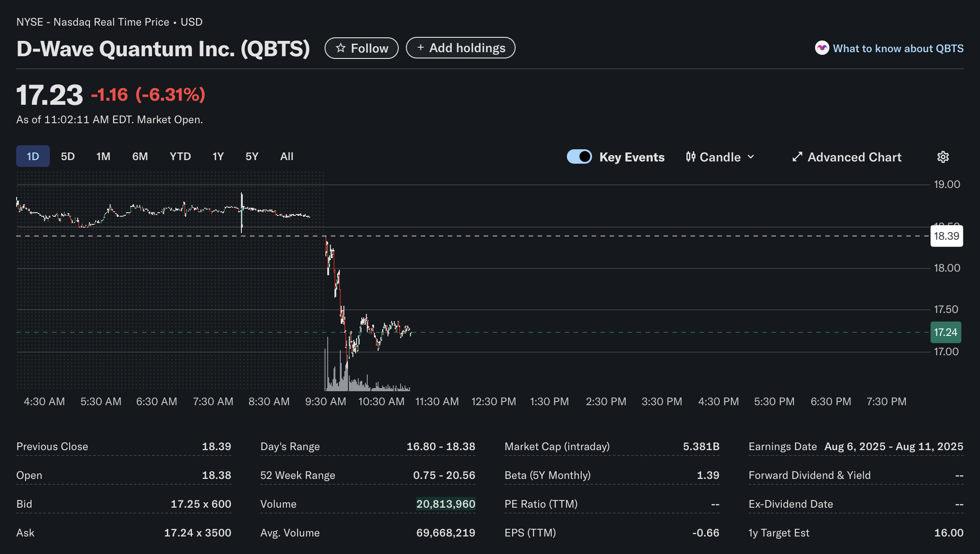The image size is (980, 554).
Task: Click the 19.00 y-axis price label
Action: 947,184
